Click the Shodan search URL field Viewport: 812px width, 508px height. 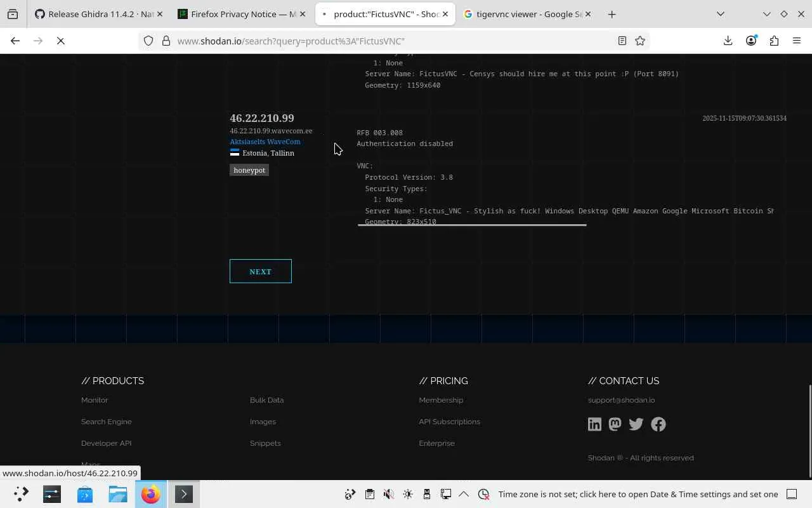click(393, 41)
